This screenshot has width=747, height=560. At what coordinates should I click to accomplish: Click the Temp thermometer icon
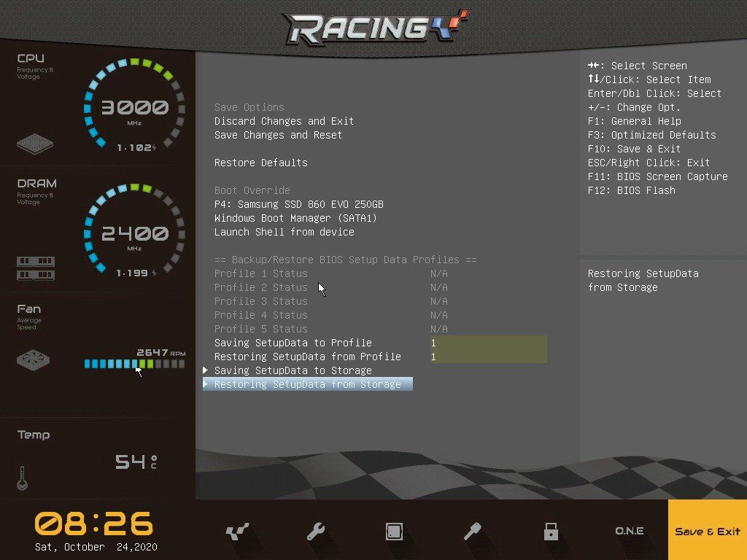(22, 478)
